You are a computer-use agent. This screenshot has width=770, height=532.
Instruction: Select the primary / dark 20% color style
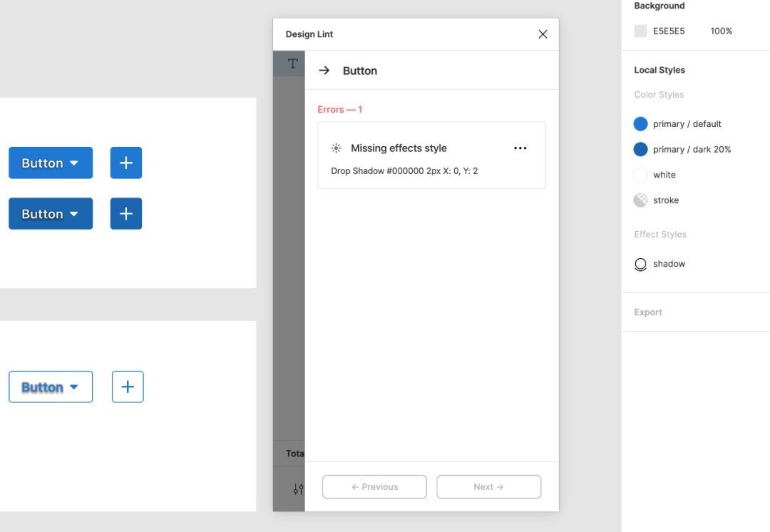pyautogui.click(x=692, y=150)
